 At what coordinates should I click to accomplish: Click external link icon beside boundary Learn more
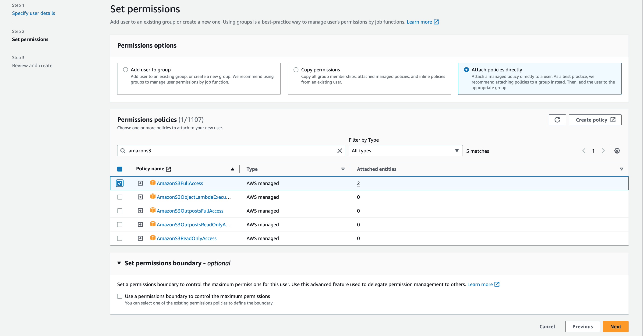497,284
